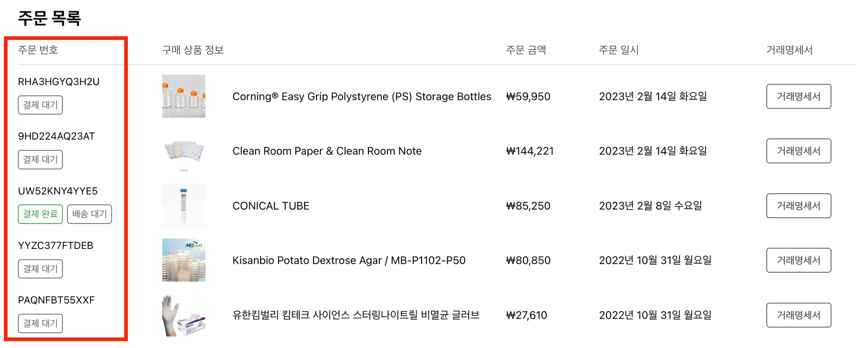
Task: Click the 배송 대기 status badge
Action: point(89,214)
